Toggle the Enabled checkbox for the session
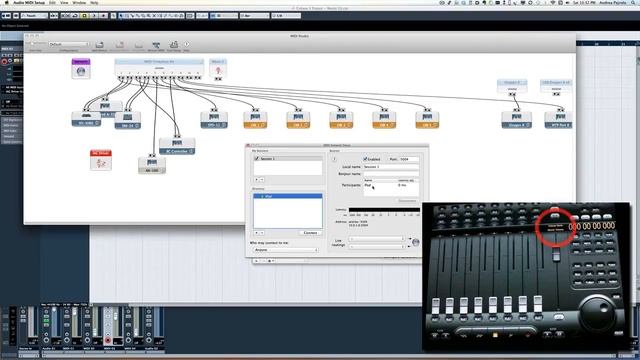640x360 pixels. [365, 159]
